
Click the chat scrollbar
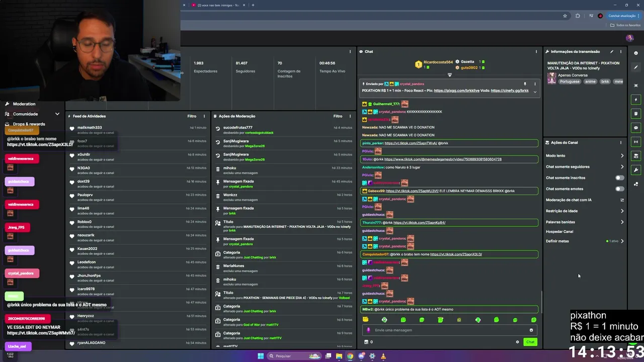[x=541, y=302]
